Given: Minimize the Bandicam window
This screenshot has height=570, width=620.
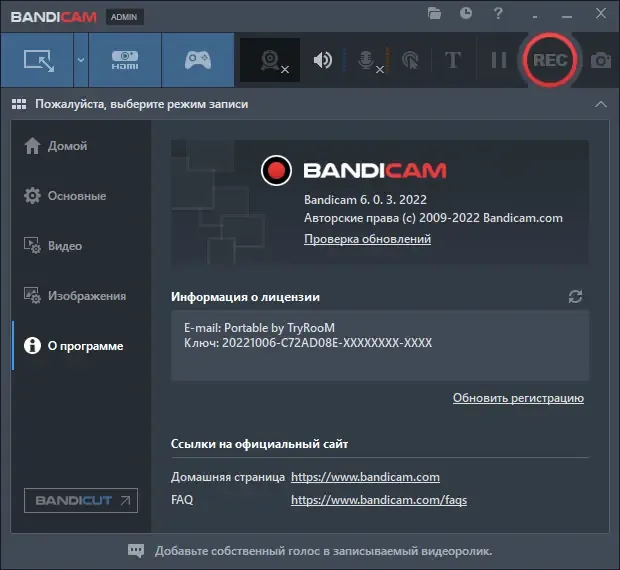Looking at the screenshot, I should point(567,17).
